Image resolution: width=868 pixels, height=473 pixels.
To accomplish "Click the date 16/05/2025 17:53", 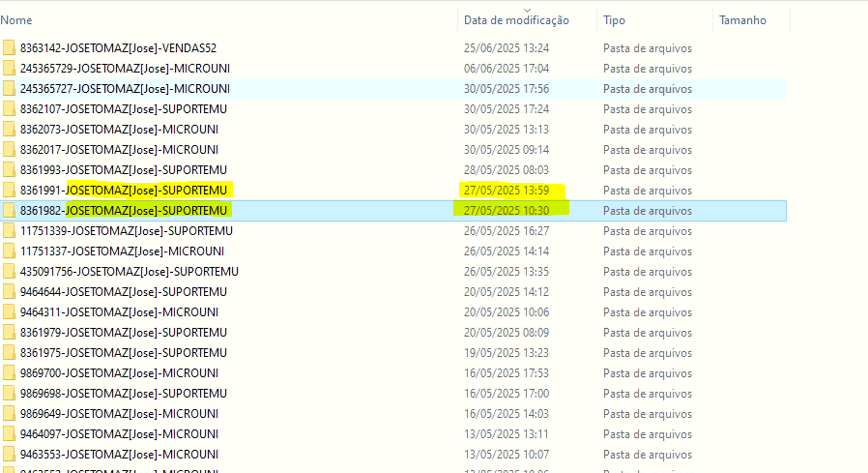I will pyautogui.click(x=506, y=373).
